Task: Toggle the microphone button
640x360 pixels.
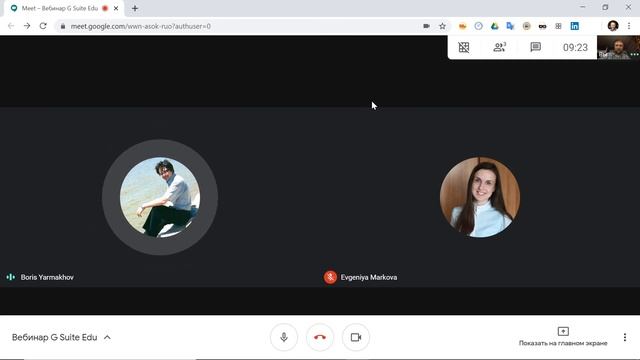Action: click(284, 337)
